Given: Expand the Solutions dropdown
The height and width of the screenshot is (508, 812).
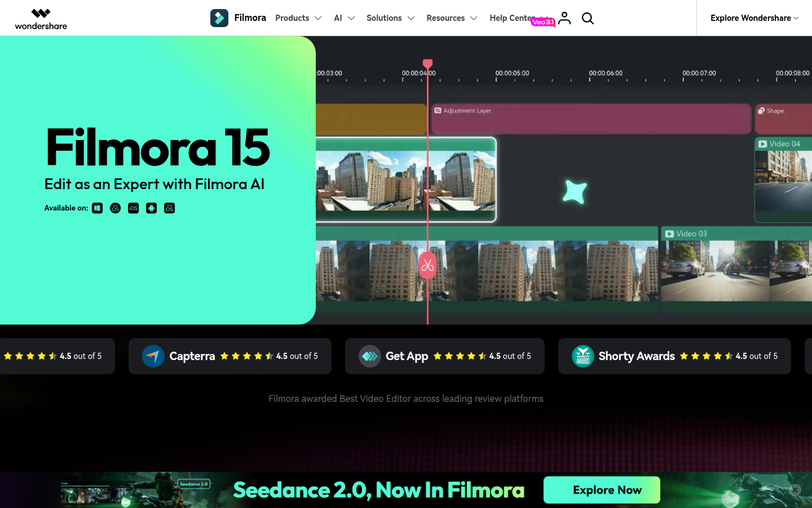Looking at the screenshot, I should click(391, 18).
